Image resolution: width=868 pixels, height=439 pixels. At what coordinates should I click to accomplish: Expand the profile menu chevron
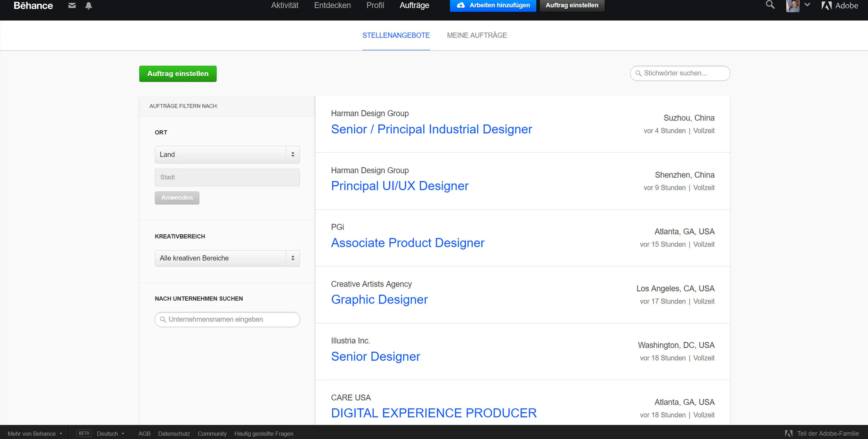(808, 5)
